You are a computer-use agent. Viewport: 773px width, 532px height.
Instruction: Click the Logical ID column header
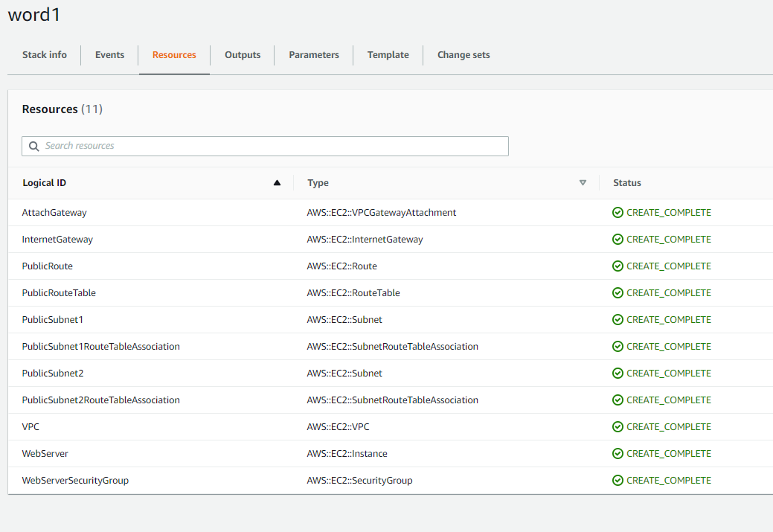(45, 183)
